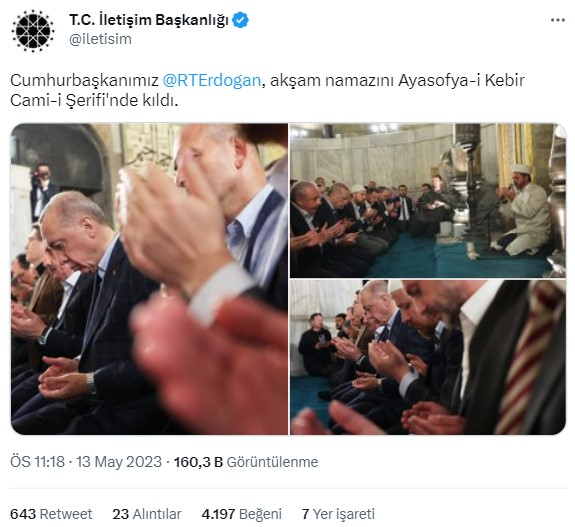Open the T.C. İletişim Başkanlığı display name
575x527 pixels.
[x=149, y=20]
